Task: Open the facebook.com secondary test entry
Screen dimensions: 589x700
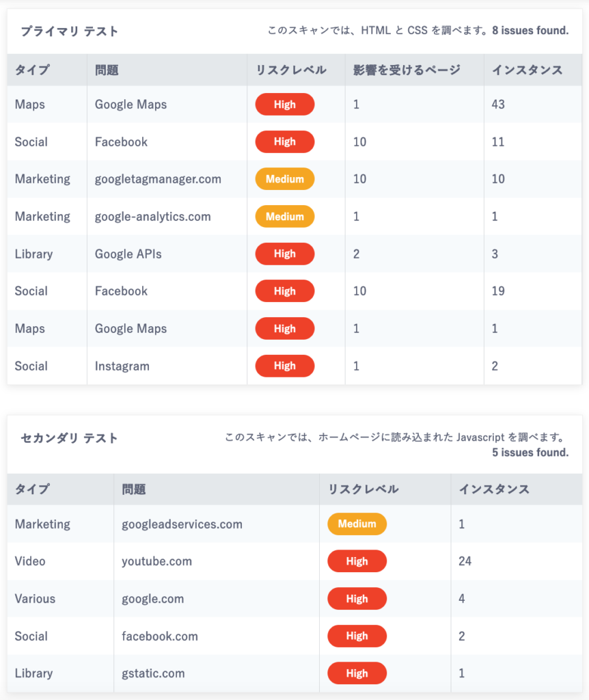Action: point(160,636)
